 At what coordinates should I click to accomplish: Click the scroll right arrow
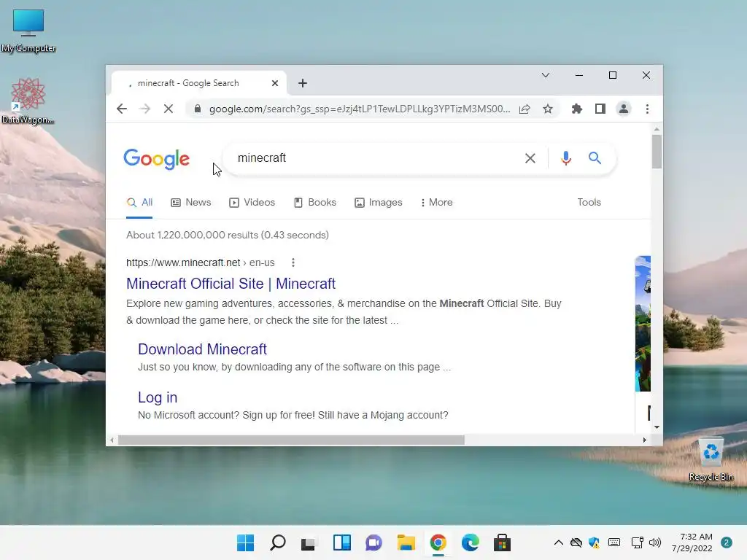pyautogui.click(x=644, y=440)
